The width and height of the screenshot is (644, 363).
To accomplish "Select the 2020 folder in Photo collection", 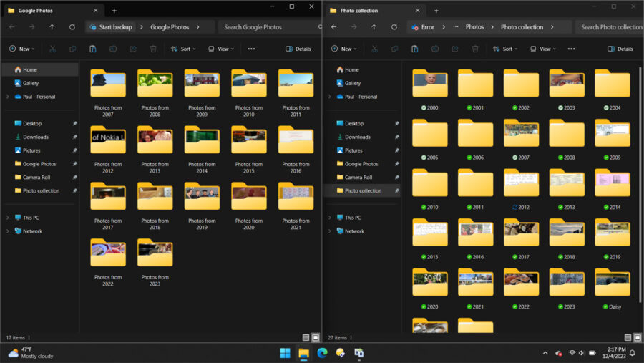I will click(x=429, y=289).
